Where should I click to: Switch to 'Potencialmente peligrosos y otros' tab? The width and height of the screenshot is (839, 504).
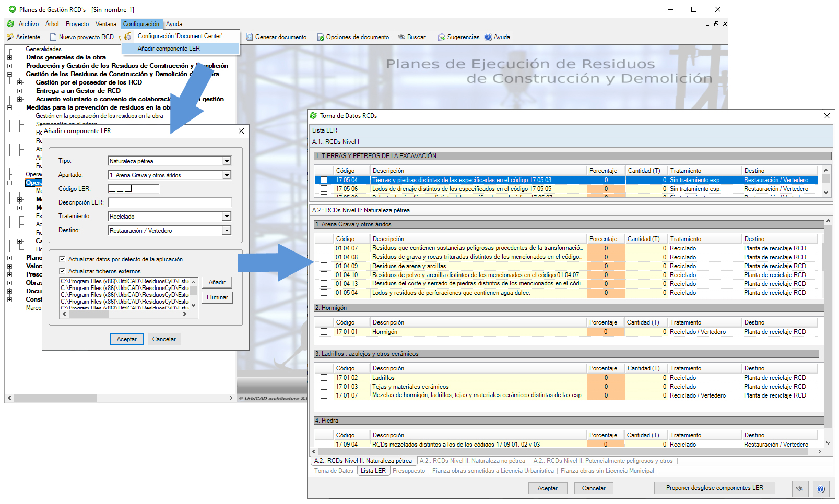point(602,461)
